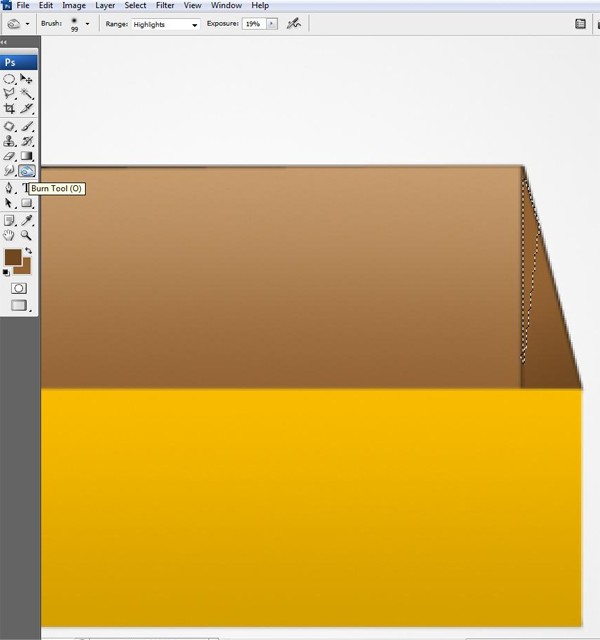The height and width of the screenshot is (640, 600).
Task: Select the Crop tool
Action: pyautogui.click(x=9, y=109)
